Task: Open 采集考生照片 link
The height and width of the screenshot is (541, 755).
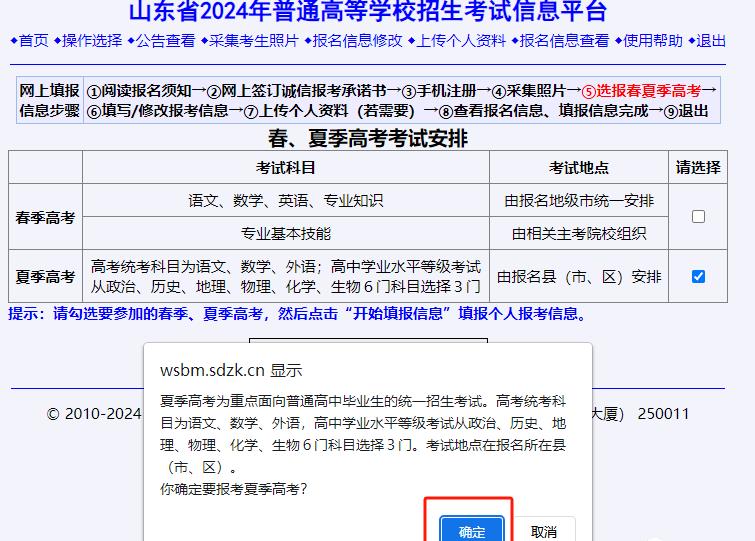Action: coord(254,40)
